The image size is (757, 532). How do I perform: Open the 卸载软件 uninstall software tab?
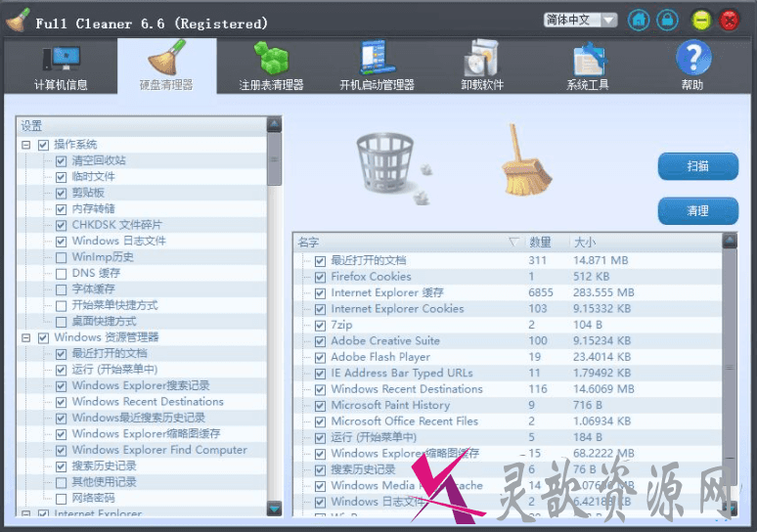tap(482, 66)
